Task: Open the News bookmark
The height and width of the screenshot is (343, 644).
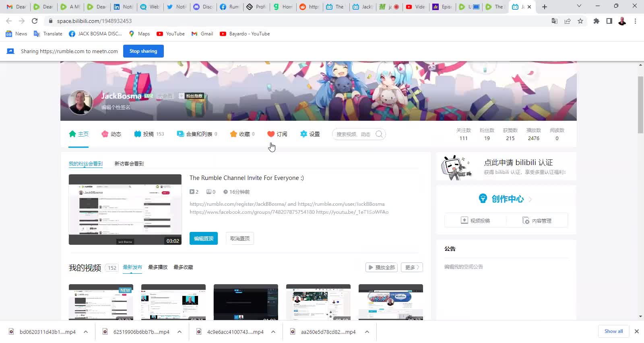Action: (x=17, y=34)
